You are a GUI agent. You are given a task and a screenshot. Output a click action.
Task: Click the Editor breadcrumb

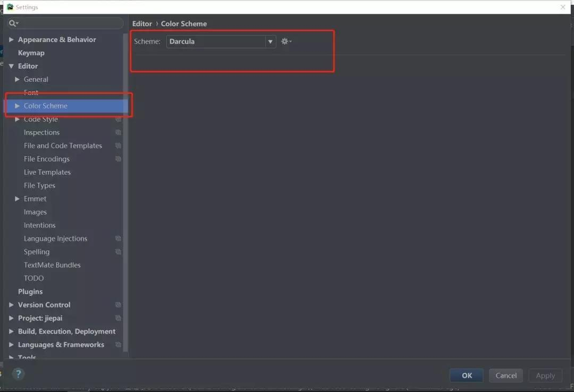[142, 24]
